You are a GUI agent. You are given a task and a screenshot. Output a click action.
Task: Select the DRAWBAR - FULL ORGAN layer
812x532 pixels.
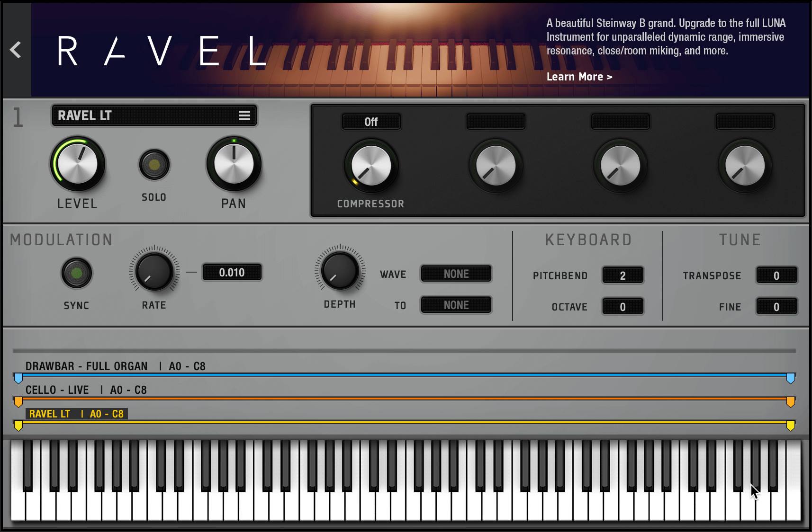coord(87,366)
